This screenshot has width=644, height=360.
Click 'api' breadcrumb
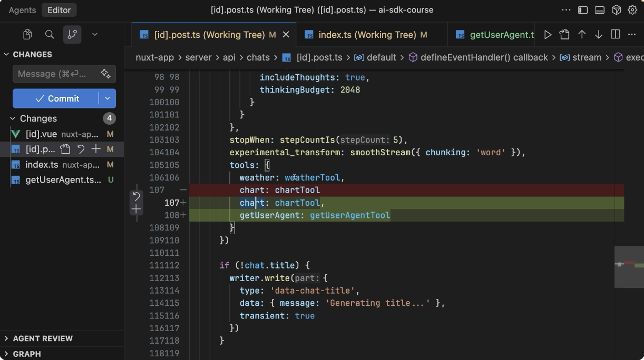[x=229, y=57]
